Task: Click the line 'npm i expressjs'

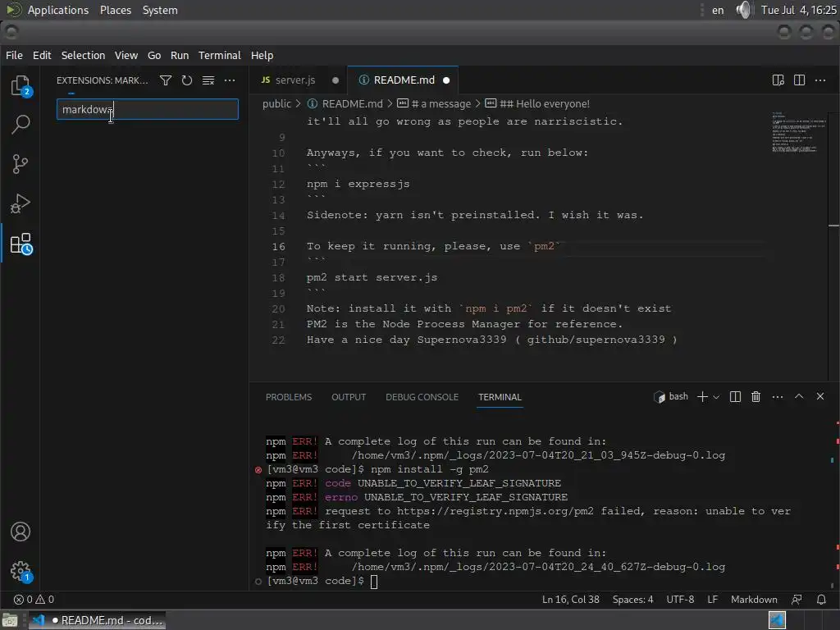Action: pos(358,184)
